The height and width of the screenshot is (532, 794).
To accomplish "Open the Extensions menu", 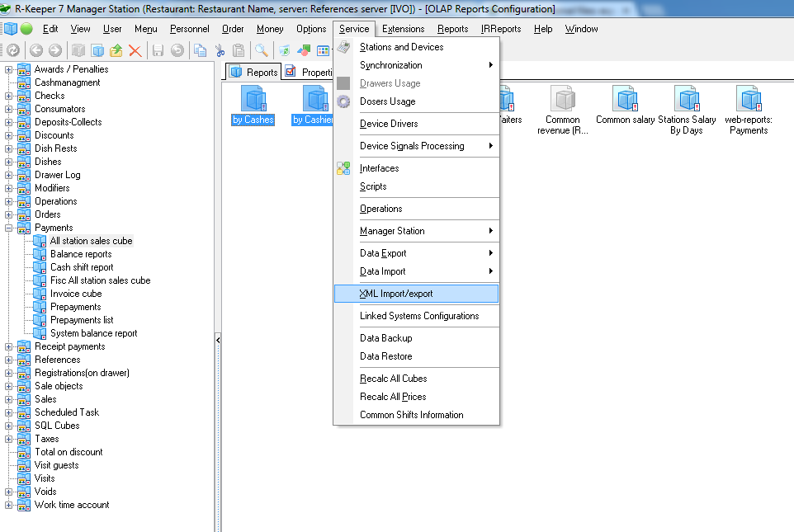I will tap(403, 29).
